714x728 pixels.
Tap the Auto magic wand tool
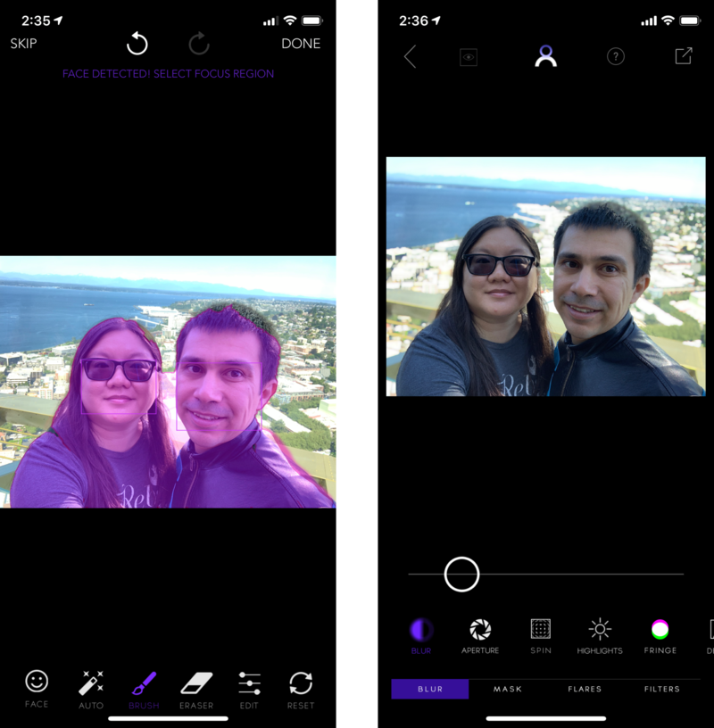91,688
